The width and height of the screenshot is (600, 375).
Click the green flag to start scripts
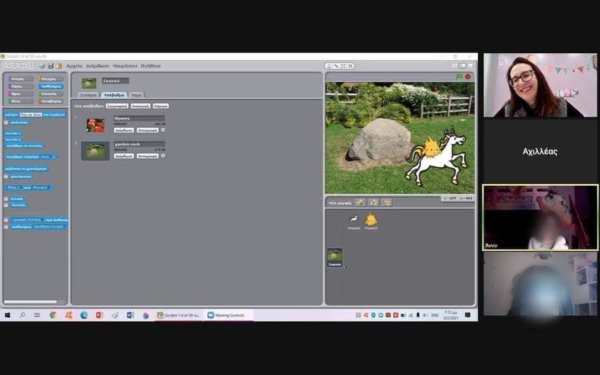(x=459, y=77)
